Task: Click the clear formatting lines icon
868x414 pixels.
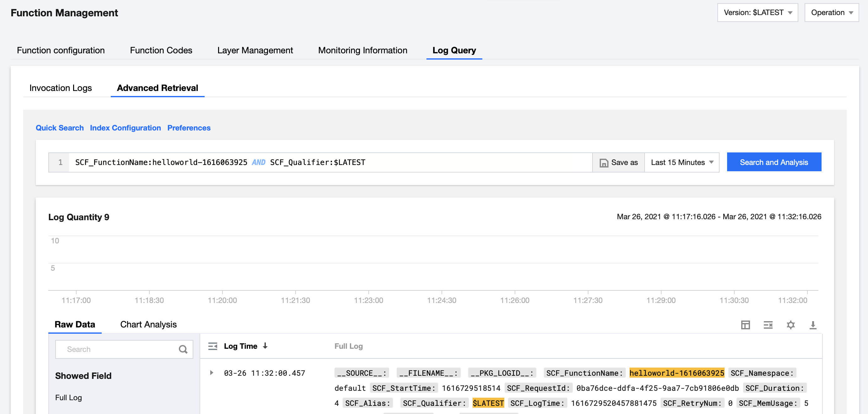Action: tap(768, 325)
